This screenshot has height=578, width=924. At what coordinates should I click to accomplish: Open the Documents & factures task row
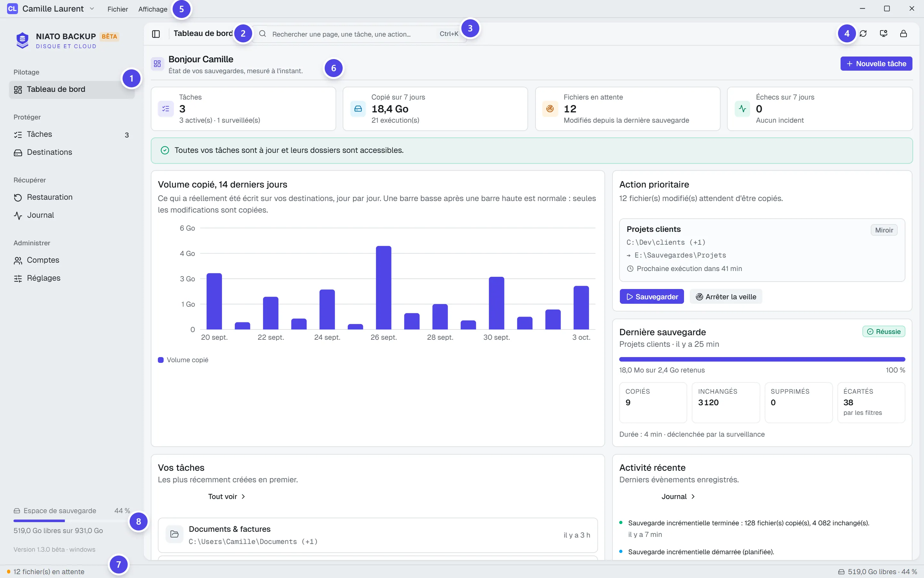[x=378, y=535]
